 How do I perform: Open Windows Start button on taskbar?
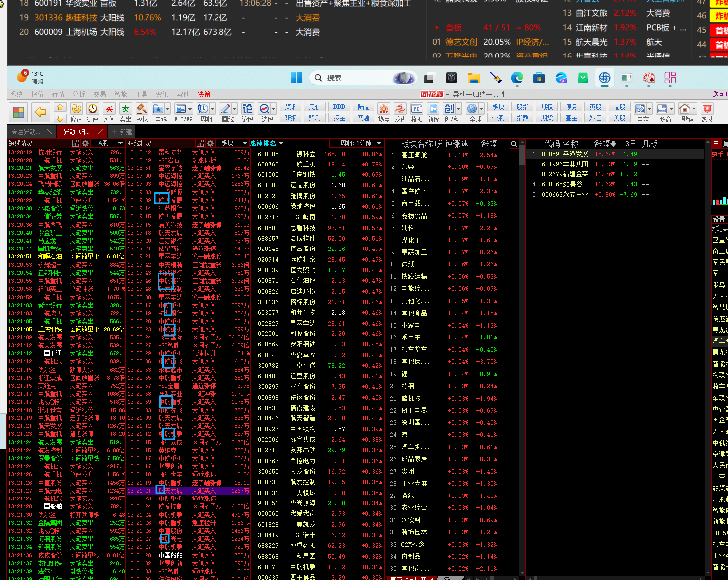[x=296, y=78]
